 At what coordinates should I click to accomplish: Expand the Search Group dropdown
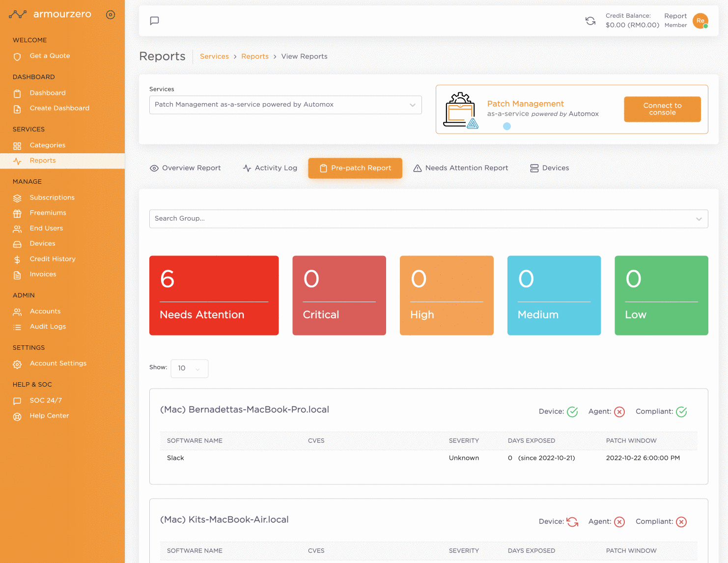[x=428, y=219]
